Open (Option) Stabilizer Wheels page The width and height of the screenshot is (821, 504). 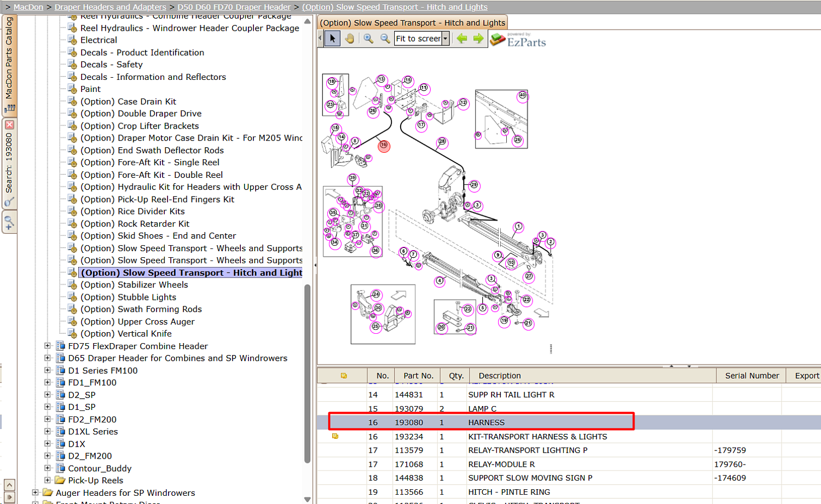click(134, 285)
